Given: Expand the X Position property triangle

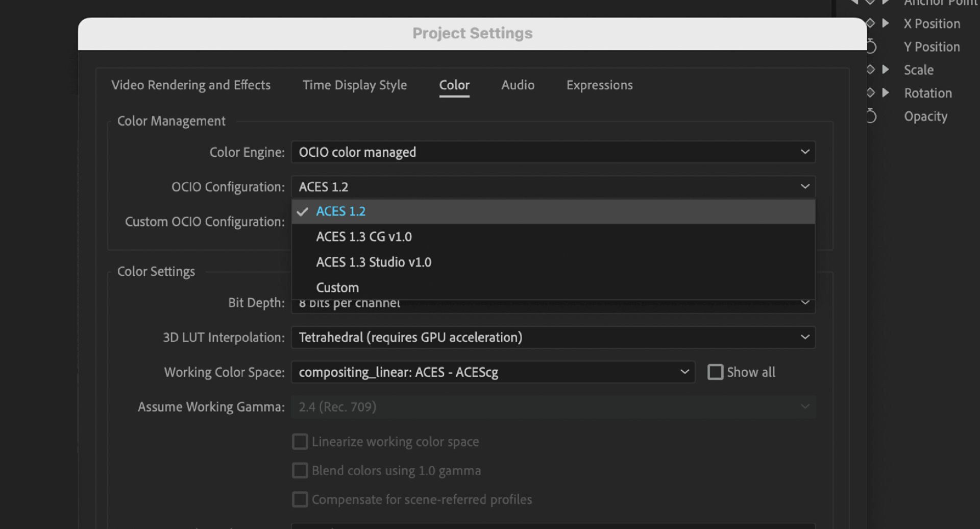Looking at the screenshot, I should [886, 23].
